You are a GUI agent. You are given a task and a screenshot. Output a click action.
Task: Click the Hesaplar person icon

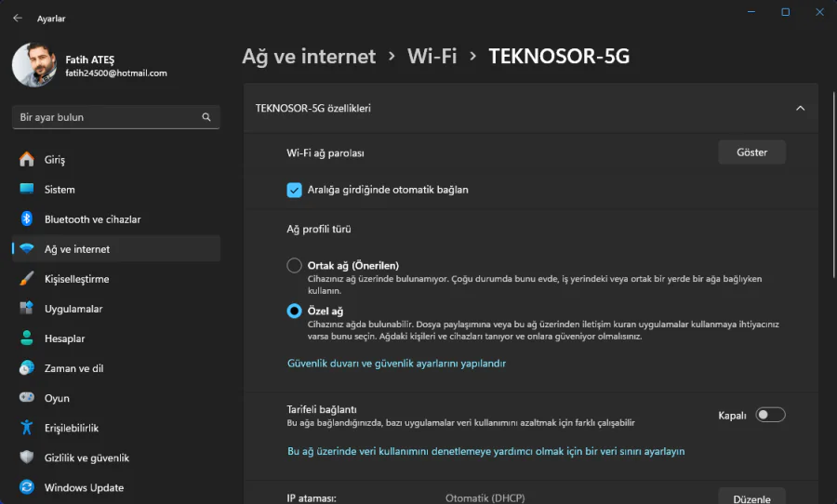point(27,338)
